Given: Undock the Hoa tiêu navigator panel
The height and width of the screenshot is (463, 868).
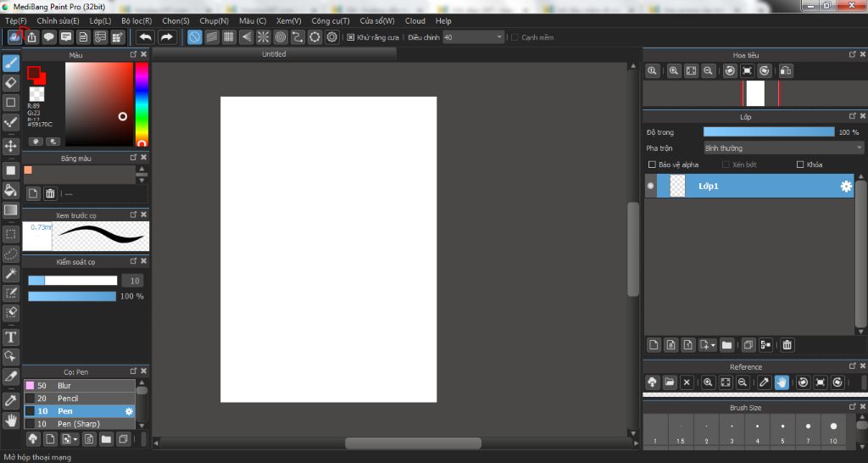Looking at the screenshot, I should pyautogui.click(x=853, y=54).
